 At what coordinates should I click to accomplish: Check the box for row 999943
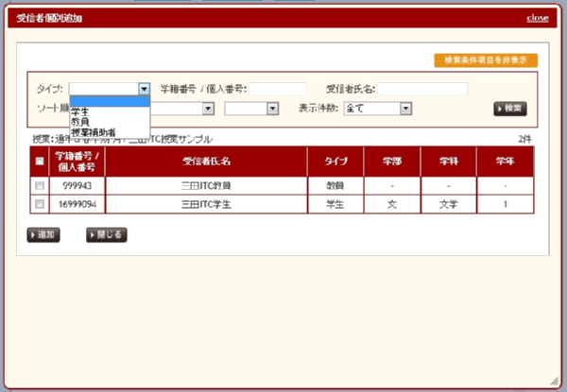[x=39, y=186]
